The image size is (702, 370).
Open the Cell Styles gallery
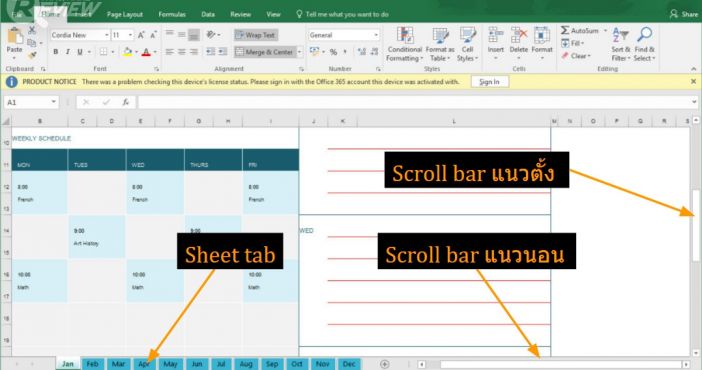pyautogui.click(x=467, y=35)
